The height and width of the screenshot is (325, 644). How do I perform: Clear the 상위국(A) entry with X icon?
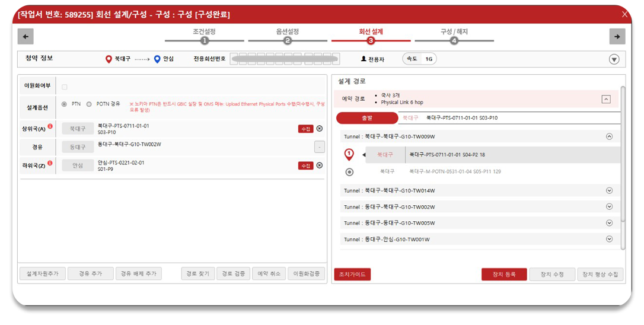coord(320,129)
